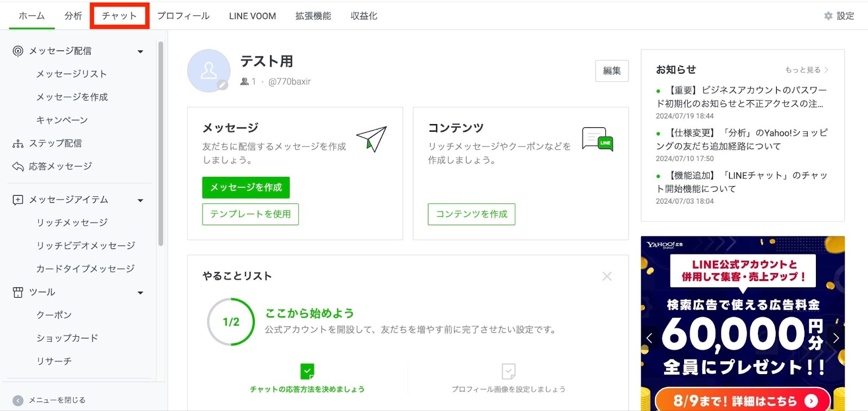This screenshot has width=868, height=411.
Task: Click the paper plane message icon
Action: 372,139
